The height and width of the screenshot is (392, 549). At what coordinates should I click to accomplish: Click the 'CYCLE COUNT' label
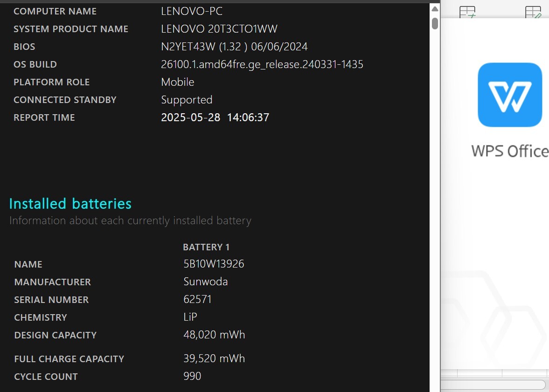click(x=46, y=377)
